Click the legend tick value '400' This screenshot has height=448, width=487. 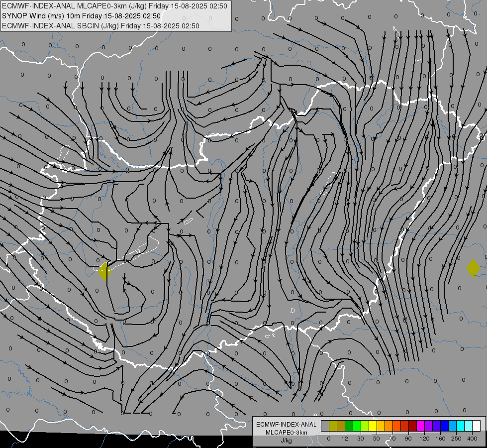(x=472, y=439)
